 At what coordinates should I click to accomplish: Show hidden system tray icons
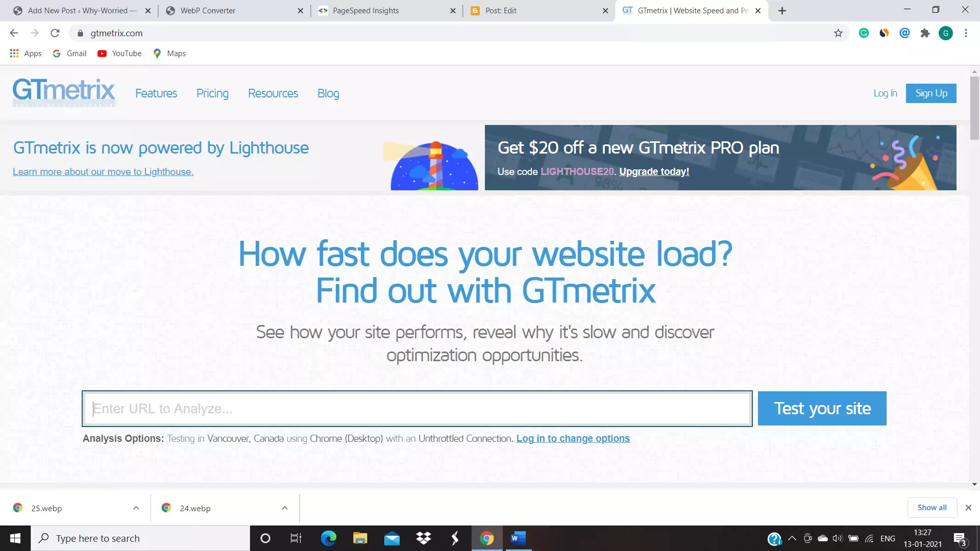(792, 538)
